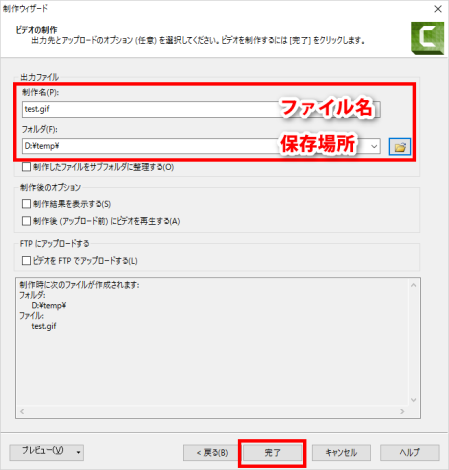Check the show production results option
Screen dimensions: 449x470
click(x=26, y=204)
